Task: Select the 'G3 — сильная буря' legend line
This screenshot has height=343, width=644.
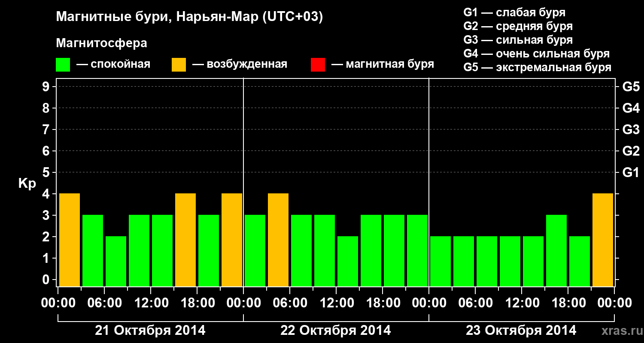Action: point(518,39)
